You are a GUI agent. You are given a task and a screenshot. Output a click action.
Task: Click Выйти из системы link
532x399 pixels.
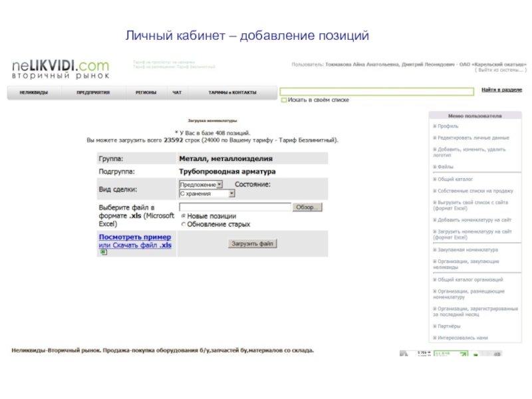point(501,70)
